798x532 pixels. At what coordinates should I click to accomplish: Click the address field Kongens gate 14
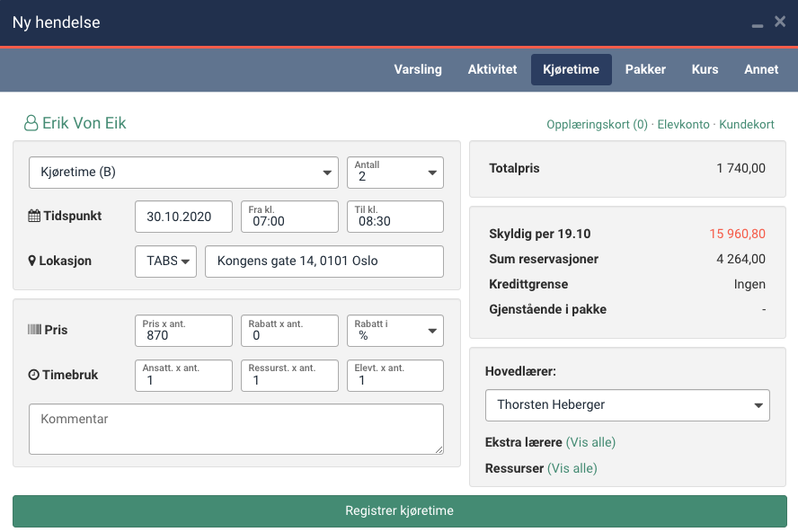click(x=324, y=262)
